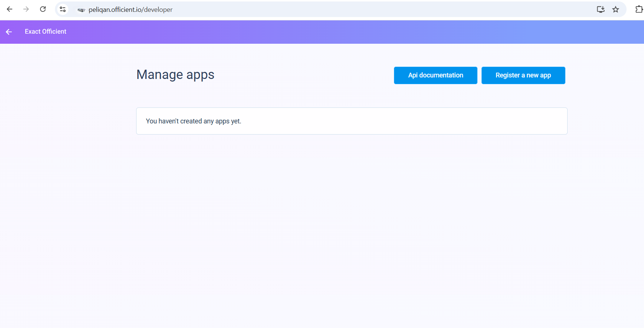The image size is (644, 328).
Task: Open site information icon in address bar
Action: coord(63,9)
